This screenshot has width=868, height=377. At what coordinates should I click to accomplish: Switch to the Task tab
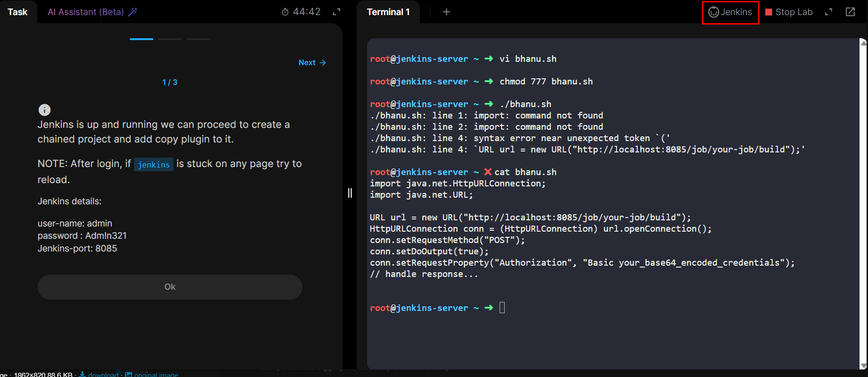coord(17,12)
